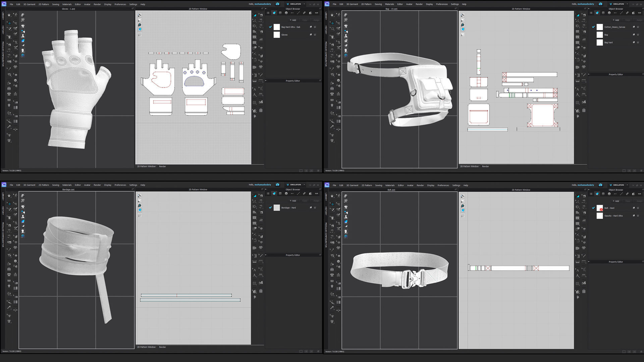Switch to Render tab in Gloves window
Screen dimensions: 644x362
pos(162,167)
